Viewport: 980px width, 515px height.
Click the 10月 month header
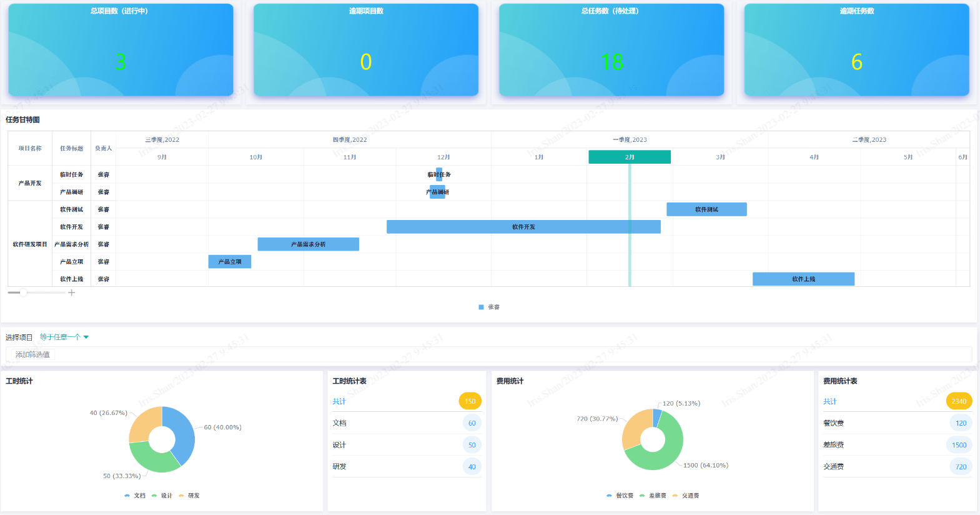coord(256,157)
